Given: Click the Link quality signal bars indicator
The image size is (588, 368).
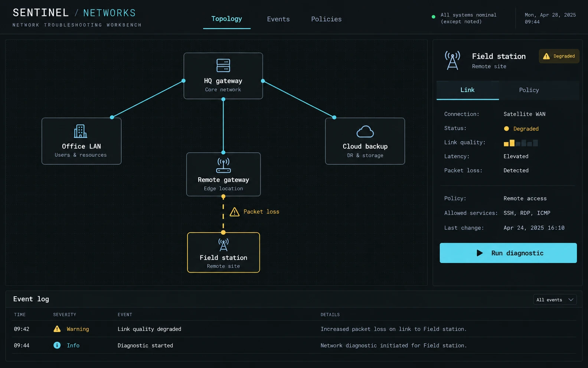Looking at the screenshot, I should point(520,143).
